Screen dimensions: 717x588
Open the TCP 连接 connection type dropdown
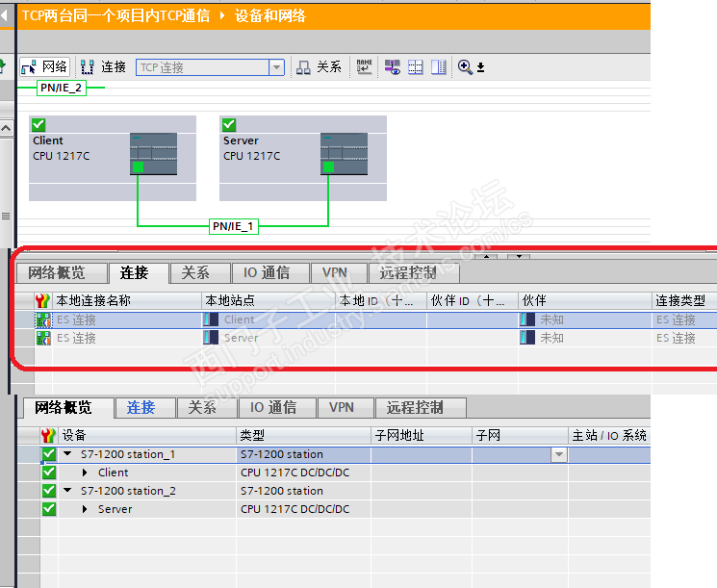pyautogui.click(x=276, y=67)
